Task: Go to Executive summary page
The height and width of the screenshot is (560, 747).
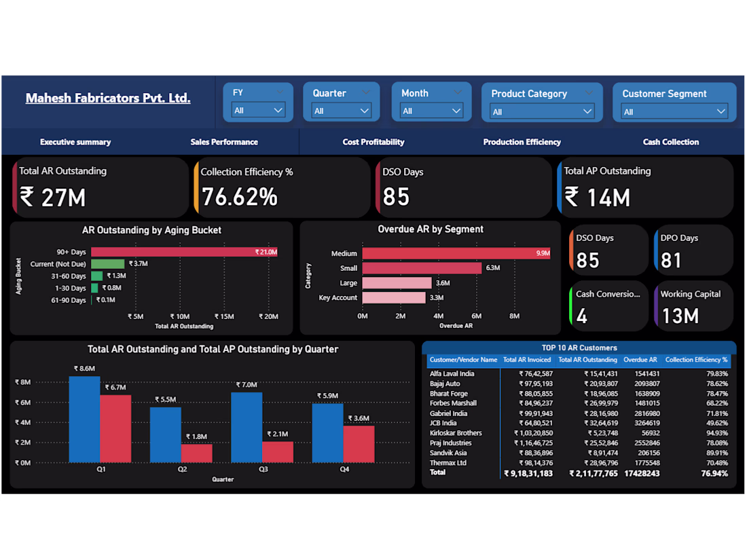Action: tap(75, 142)
